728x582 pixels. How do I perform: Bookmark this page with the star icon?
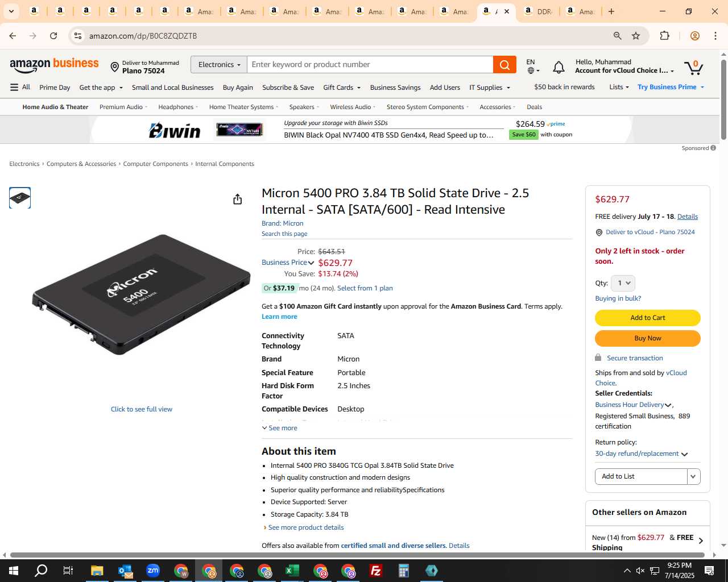[636, 36]
